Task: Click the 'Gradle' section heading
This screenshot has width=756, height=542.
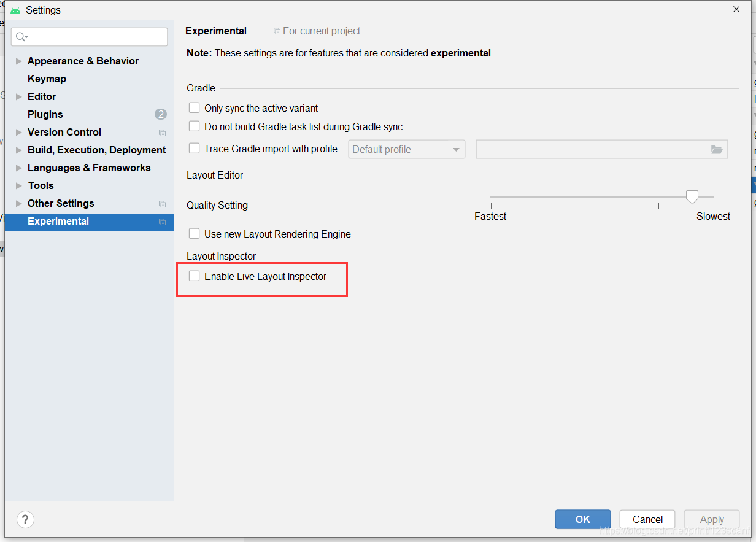Action: [201, 88]
